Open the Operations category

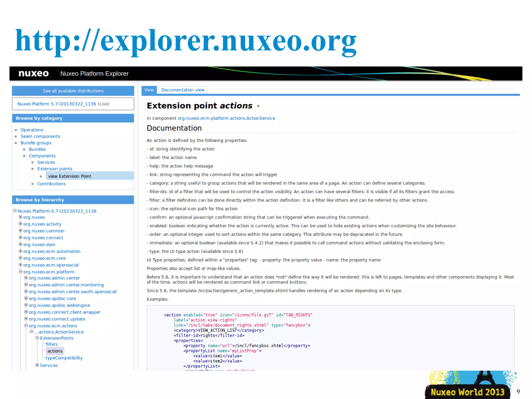[32, 130]
